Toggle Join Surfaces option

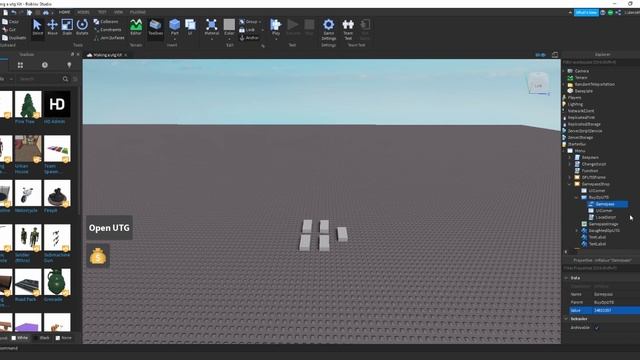[109, 38]
